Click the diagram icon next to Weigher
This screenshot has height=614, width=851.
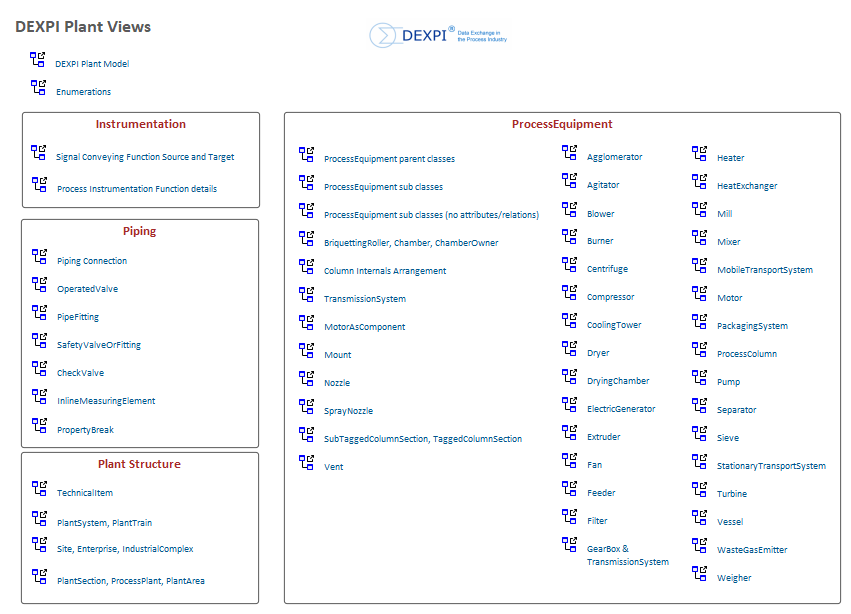pos(699,574)
